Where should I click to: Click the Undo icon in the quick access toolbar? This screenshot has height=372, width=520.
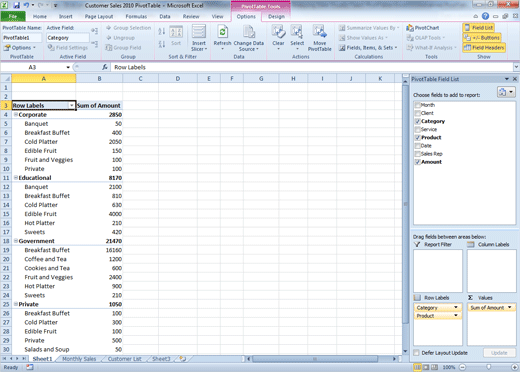click(x=26, y=5)
